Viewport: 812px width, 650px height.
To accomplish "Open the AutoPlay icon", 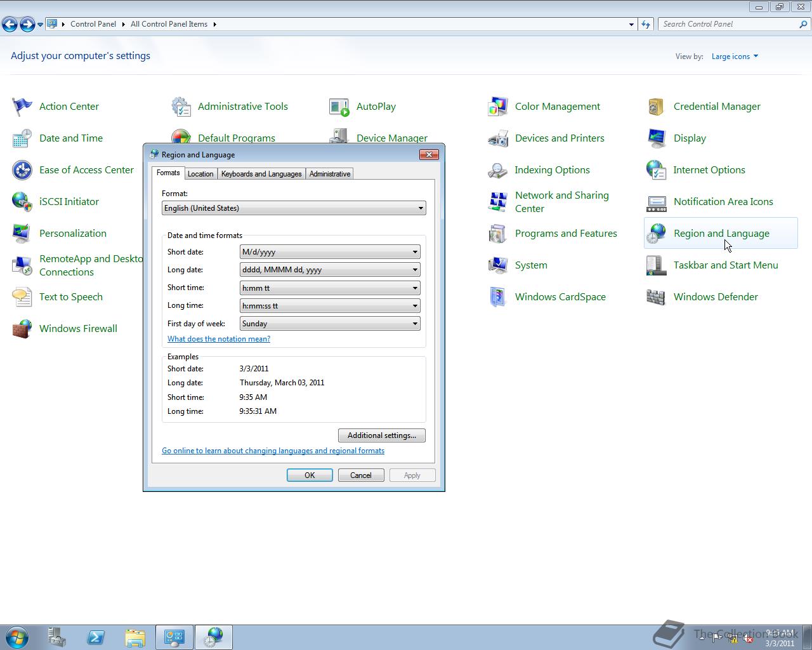I will tap(339, 107).
